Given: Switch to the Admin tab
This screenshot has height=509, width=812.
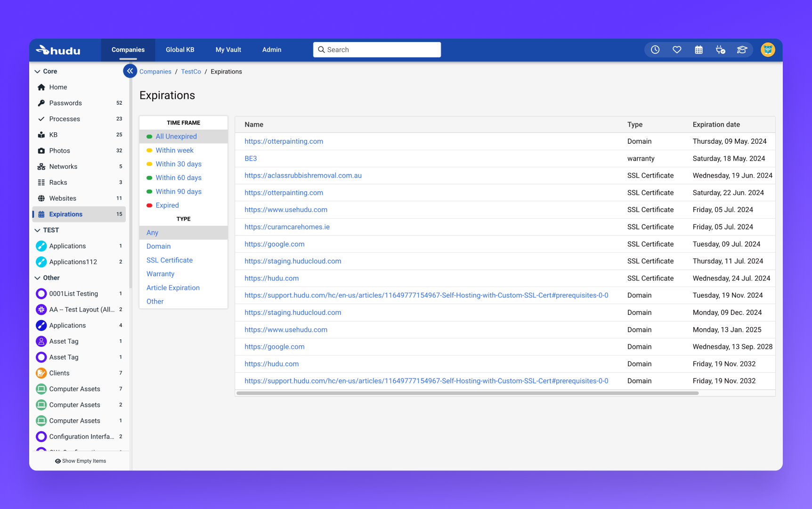Looking at the screenshot, I should 272,49.
